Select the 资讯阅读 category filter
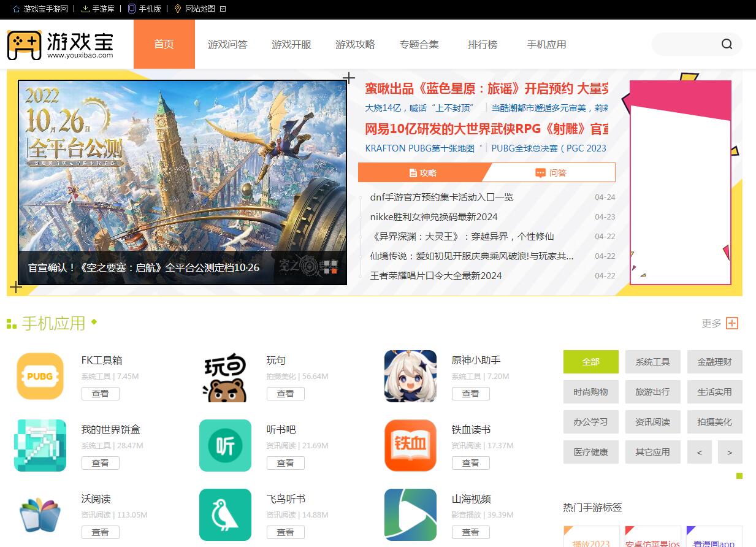Image resolution: width=756 pixels, height=547 pixels. tap(653, 422)
